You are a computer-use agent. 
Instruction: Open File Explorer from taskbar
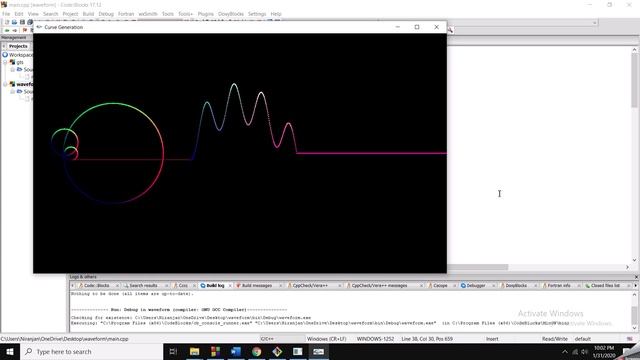pos(194,351)
